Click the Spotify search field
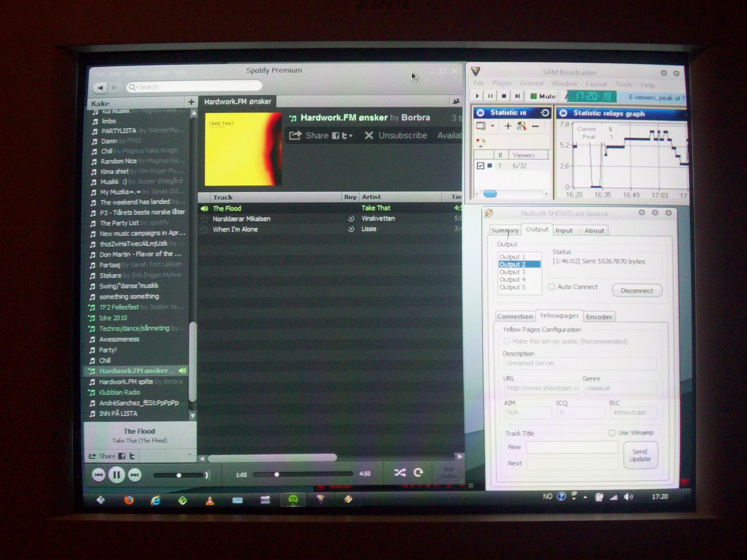The height and width of the screenshot is (560, 747). (x=194, y=87)
